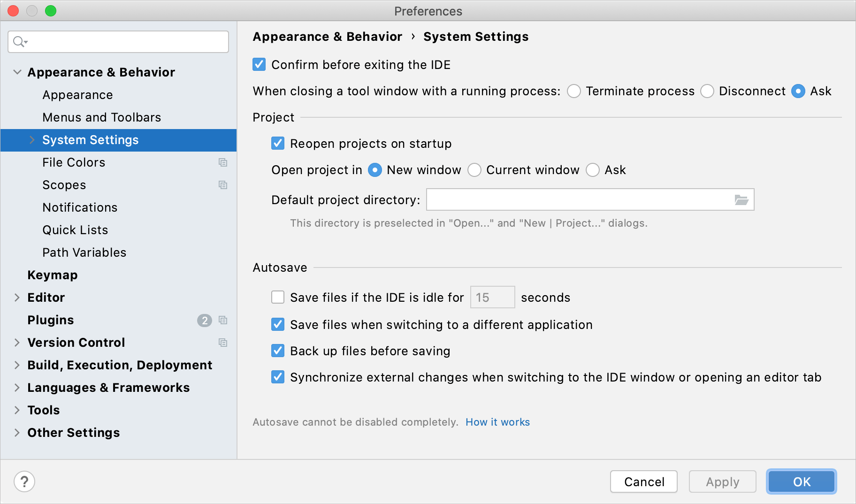Click the project-level icon next to Version Control
The height and width of the screenshot is (504, 856).
pyautogui.click(x=223, y=343)
